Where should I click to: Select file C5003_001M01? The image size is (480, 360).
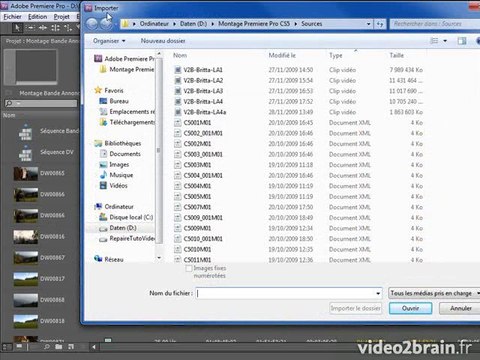(203, 154)
